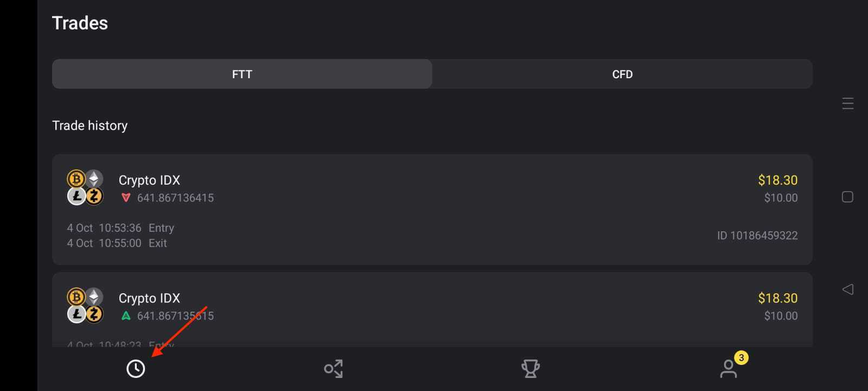This screenshot has height=391, width=868.
Task: Tap the Trade history heading
Action: pyautogui.click(x=90, y=125)
